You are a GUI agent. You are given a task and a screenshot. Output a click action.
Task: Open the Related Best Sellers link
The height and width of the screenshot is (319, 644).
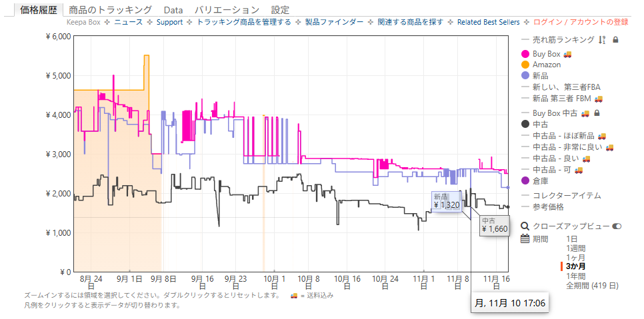(489, 22)
